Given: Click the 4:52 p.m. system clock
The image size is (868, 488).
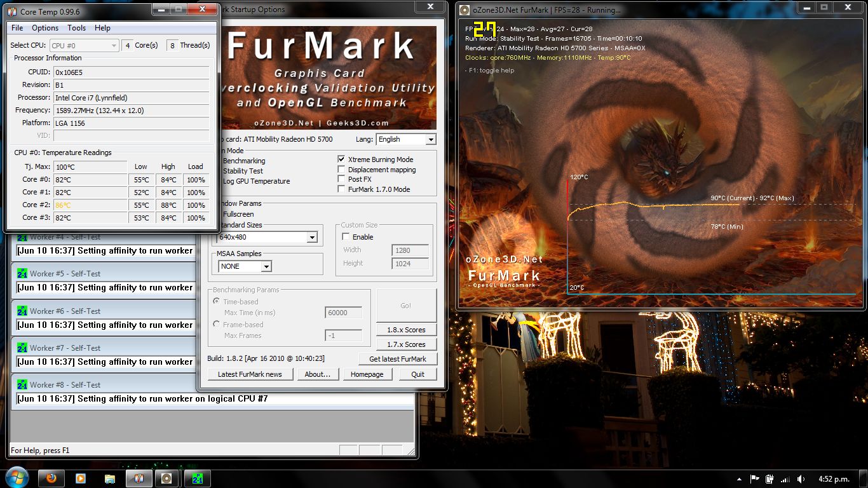Looking at the screenshot, I should (x=834, y=479).
